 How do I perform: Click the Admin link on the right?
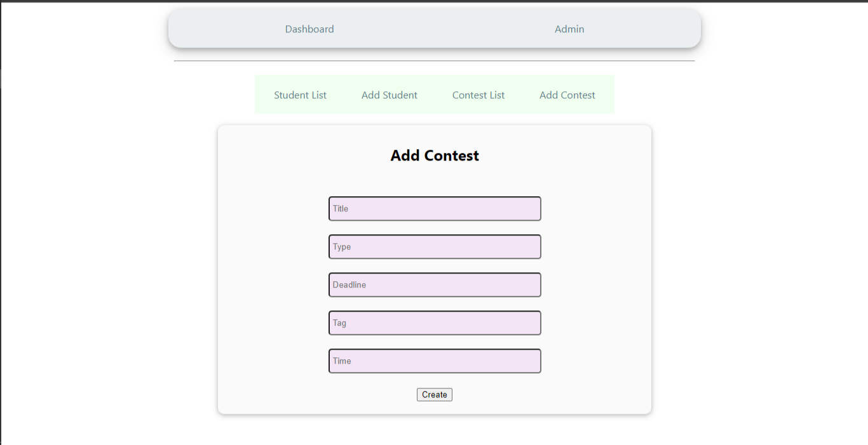pyautogui.click(x=569, y=29)
